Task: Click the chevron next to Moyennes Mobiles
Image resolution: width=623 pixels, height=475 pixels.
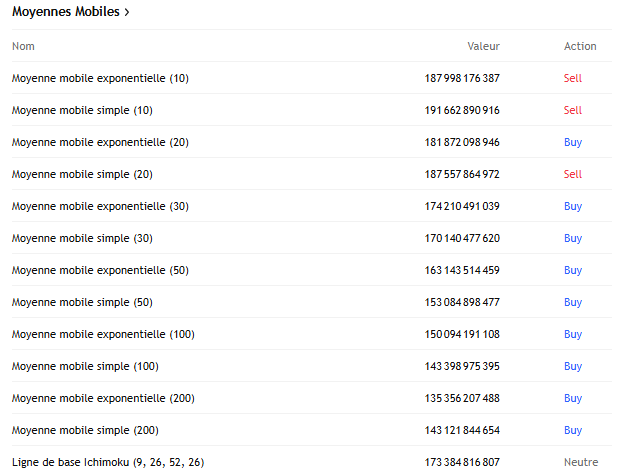Action: point(127,13)
